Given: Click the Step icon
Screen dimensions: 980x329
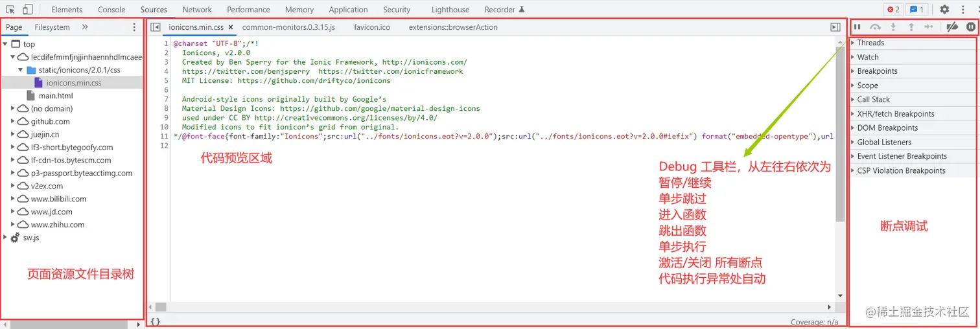Looking at the screenshot, I should (928, 27).
